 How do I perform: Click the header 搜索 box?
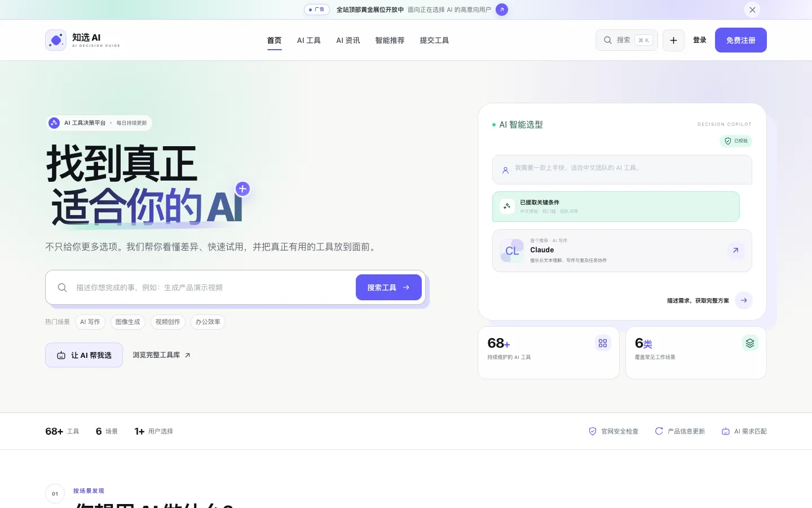click(x=626, y=40)
